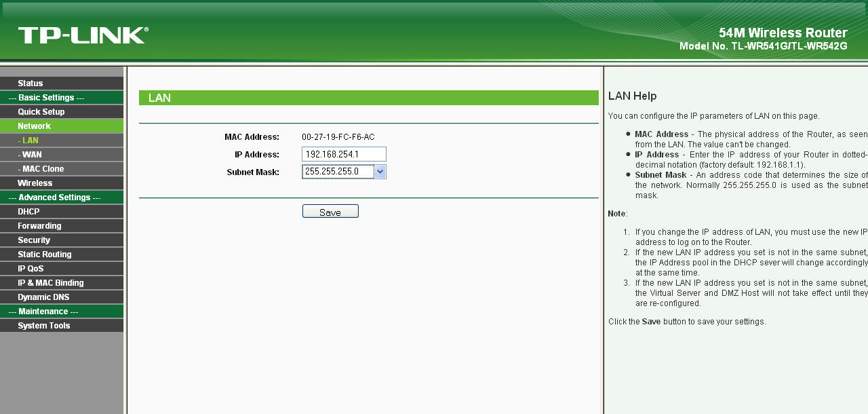The width and height of the screenshot is (868, 414).
Task: Open the Security settings
Action: point(34,240)
